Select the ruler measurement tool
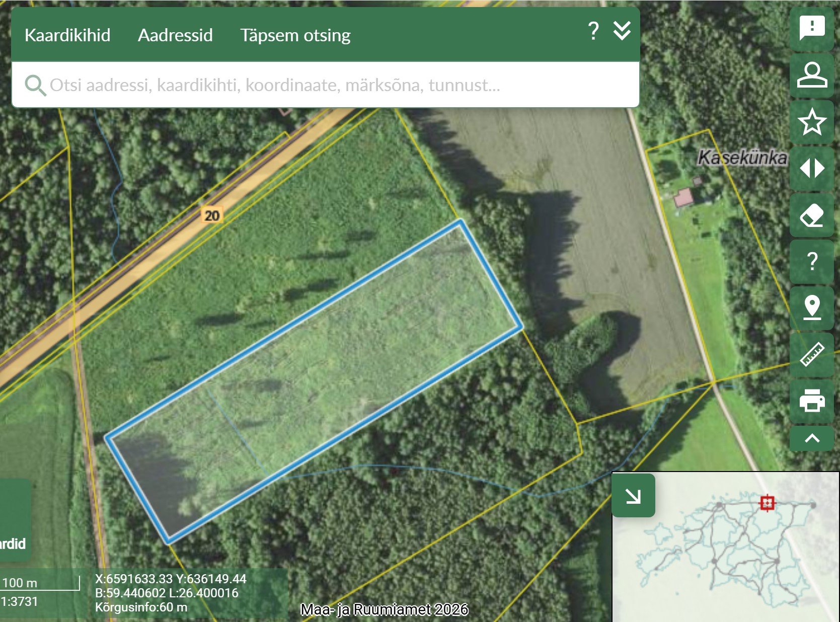This screenshot has width=840, height=622. click(812, 354)
